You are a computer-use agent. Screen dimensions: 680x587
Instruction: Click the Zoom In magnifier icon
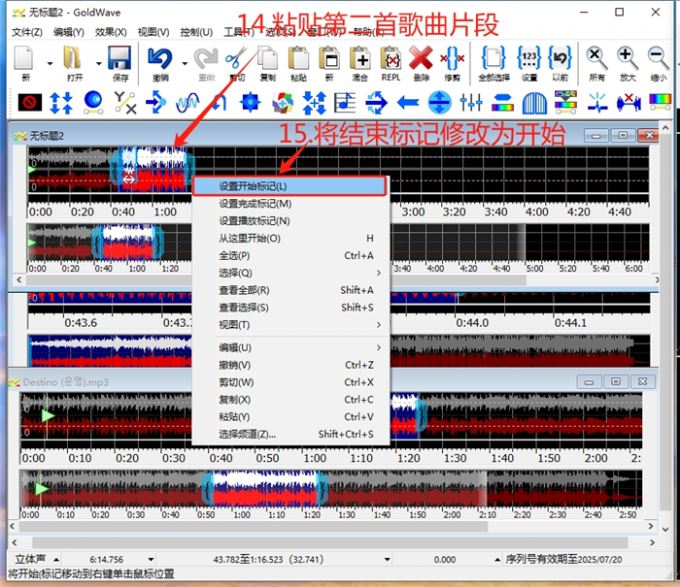tap(628, 59)
